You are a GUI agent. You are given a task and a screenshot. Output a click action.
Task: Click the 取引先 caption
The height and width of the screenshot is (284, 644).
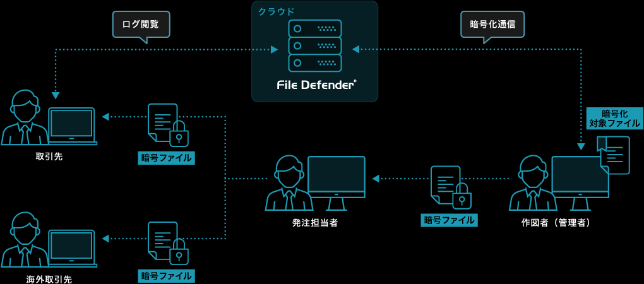pyautogui.click(x=49, y=157)
